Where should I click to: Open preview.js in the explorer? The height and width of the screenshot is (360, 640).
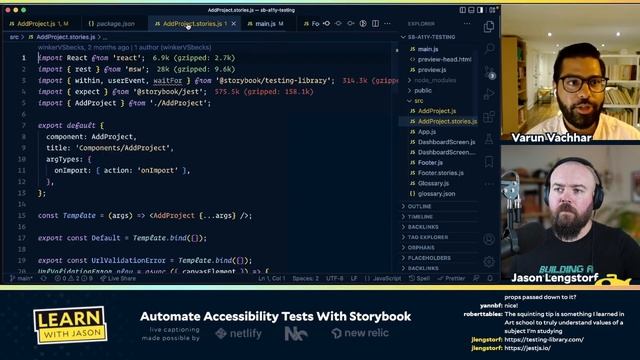pyautogui.click(x=431, y=70)
